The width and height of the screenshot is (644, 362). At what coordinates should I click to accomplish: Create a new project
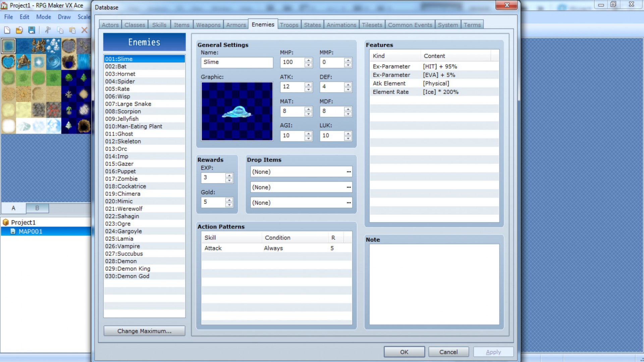(x=7, y=30)
